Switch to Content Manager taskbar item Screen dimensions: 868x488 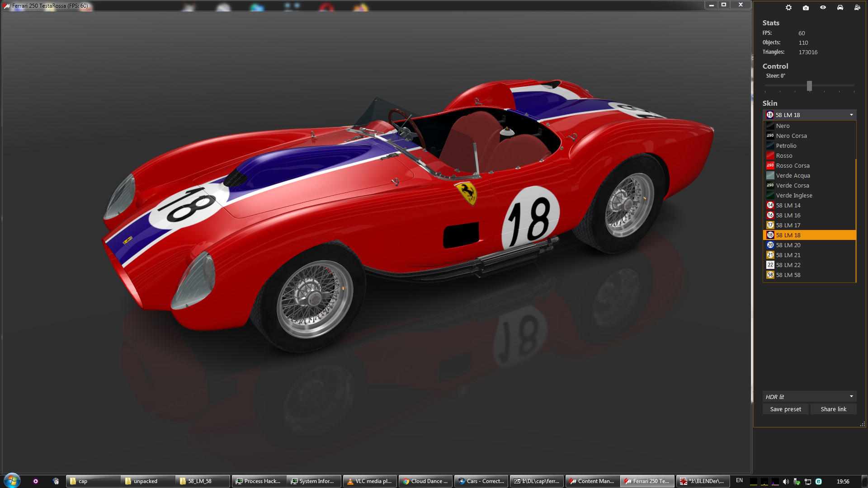coord(593,481)
